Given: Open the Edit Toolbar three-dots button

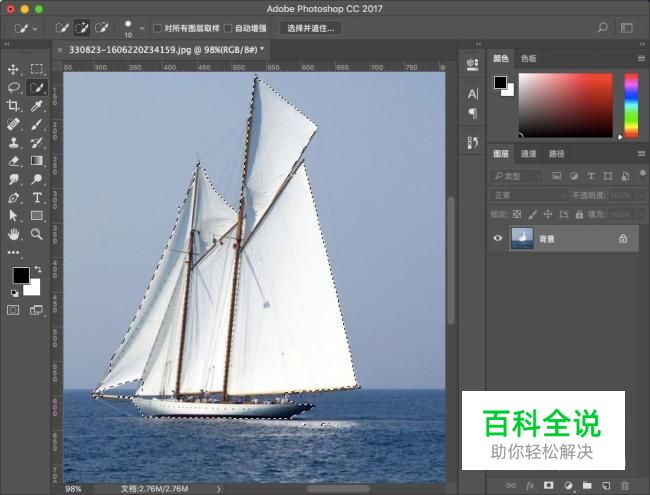Looking at the screenshot, I should [x=13, y=252].
